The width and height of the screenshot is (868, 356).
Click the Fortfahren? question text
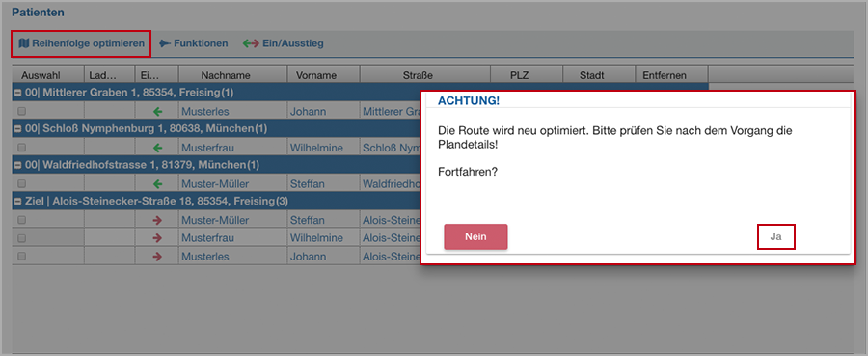[x=467, y=172]
